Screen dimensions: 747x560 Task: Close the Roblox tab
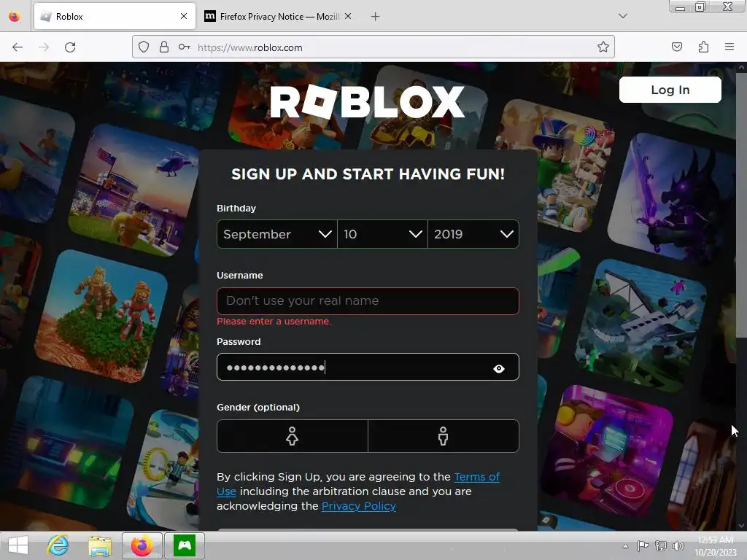coord(184,16)
